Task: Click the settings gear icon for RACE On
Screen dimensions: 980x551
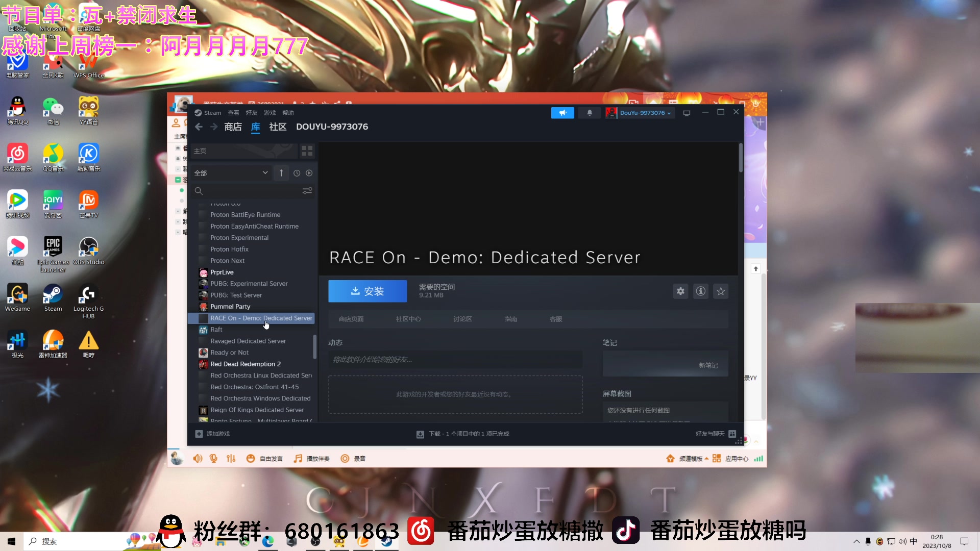Action: (x=680, y=291)
